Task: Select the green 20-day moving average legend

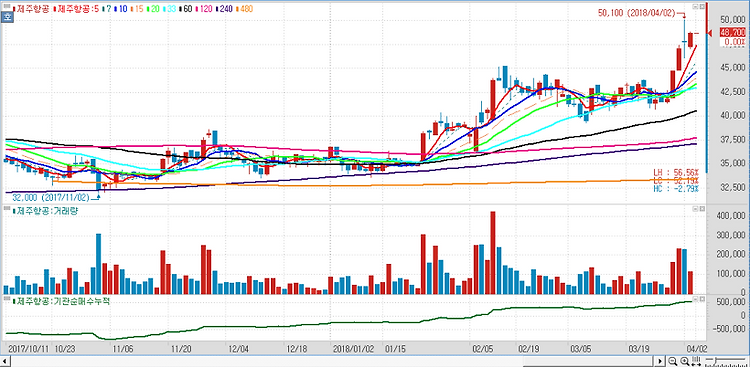Action: point(153,9)
